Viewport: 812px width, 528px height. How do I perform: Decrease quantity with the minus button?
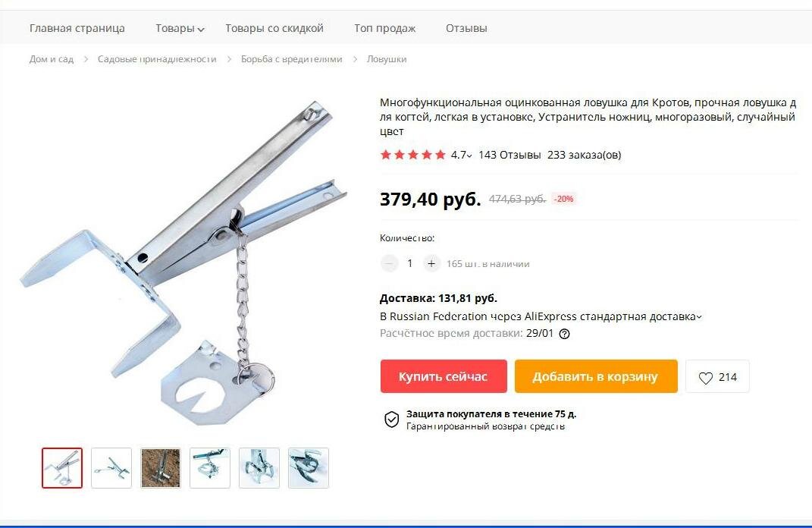pos(389,263)
